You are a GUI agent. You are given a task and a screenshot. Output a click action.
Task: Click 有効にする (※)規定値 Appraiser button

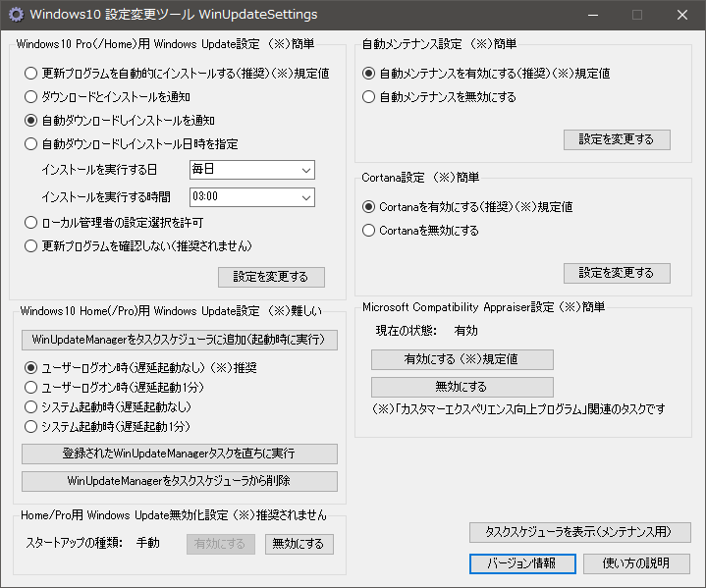[462, 359]
